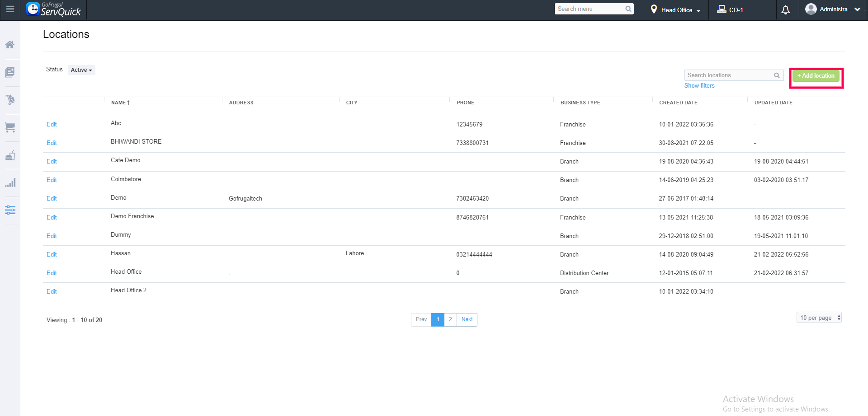Image resolution: width=868 pixels, height=416 pixels.
Task: Edit the Coimbatore location
Action: (x=52, y=180)
